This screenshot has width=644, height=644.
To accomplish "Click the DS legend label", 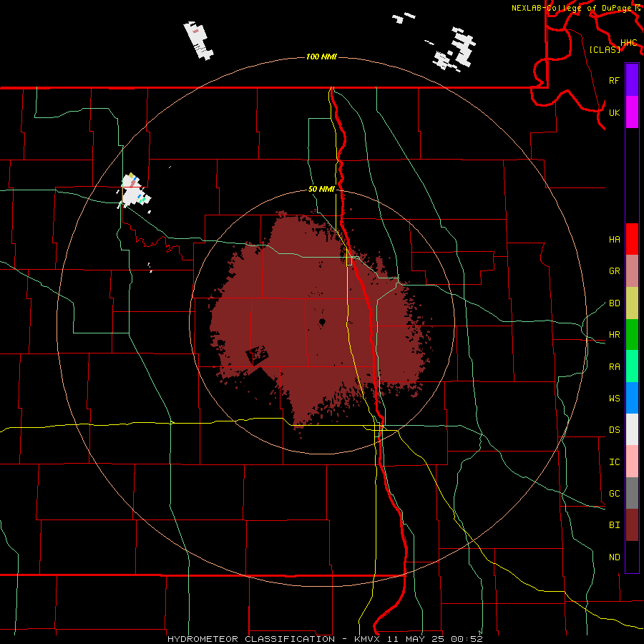I will (x=615, y=430).
